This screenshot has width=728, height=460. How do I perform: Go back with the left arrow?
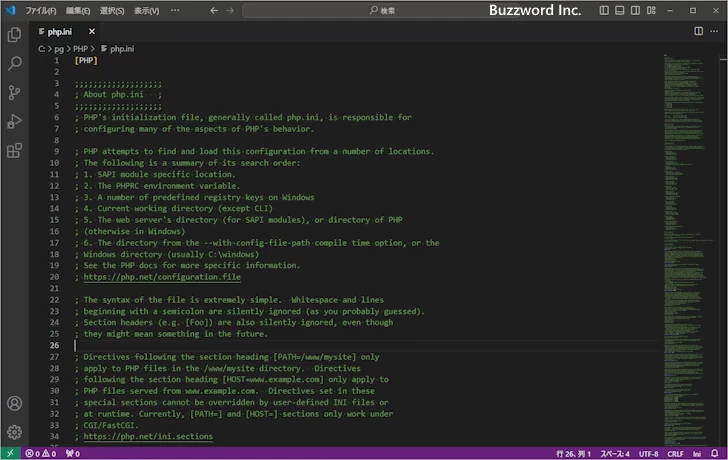point(214,10)
